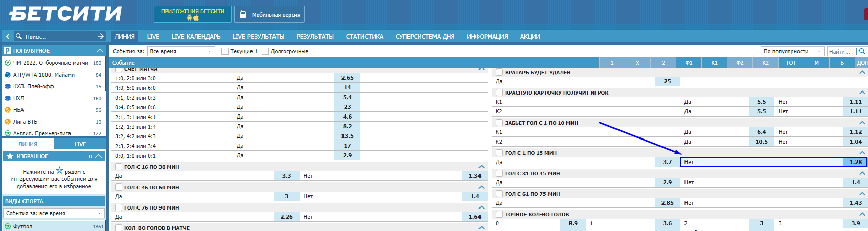This screenshot has height=231, width=868.
Task: Click the football icon beside Футбол
Action: [x=8, y=226]
